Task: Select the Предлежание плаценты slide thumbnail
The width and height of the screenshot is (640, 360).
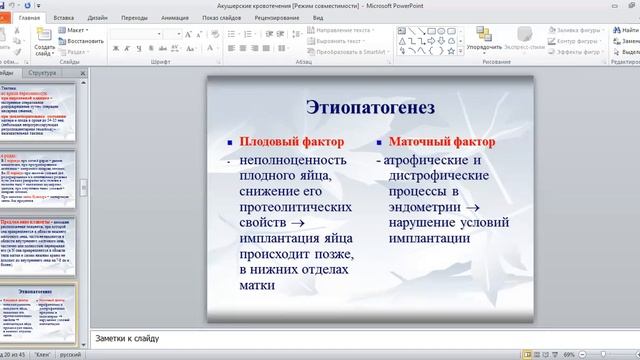Action: click(x=37, y=246)
